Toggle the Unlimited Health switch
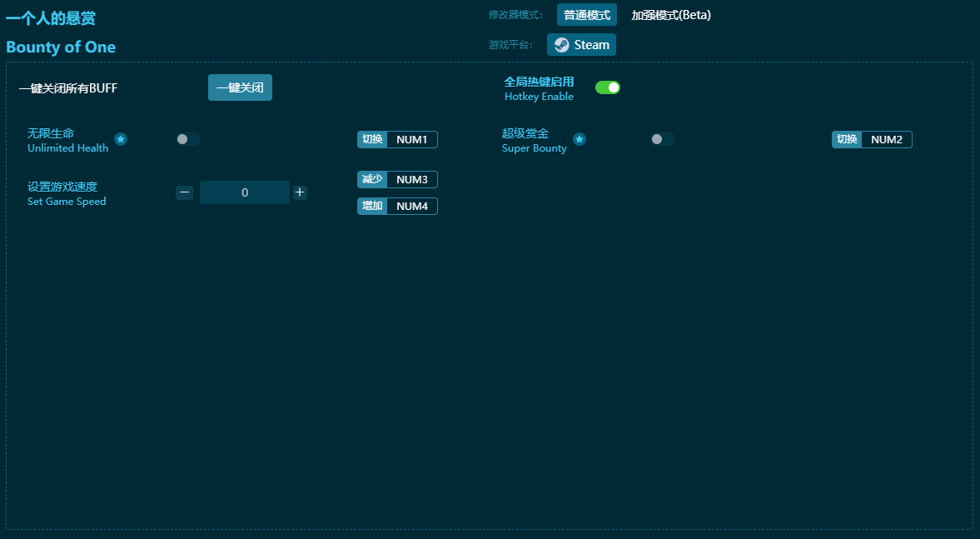Screen dimensions: 980x539 click(x=188, y=139)
